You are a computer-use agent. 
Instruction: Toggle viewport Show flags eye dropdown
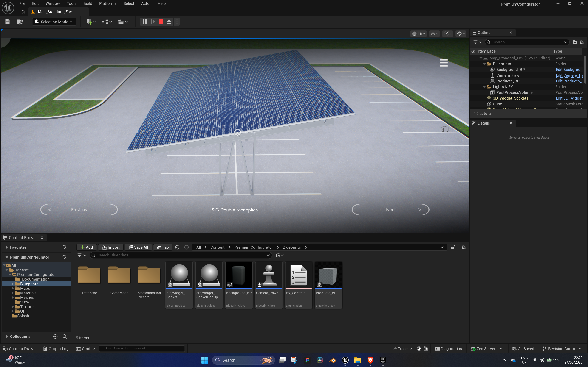click(434, 34)
